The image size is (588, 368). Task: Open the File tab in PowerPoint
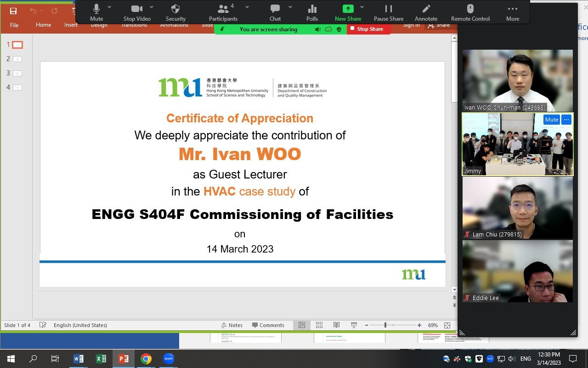[14, 25]
